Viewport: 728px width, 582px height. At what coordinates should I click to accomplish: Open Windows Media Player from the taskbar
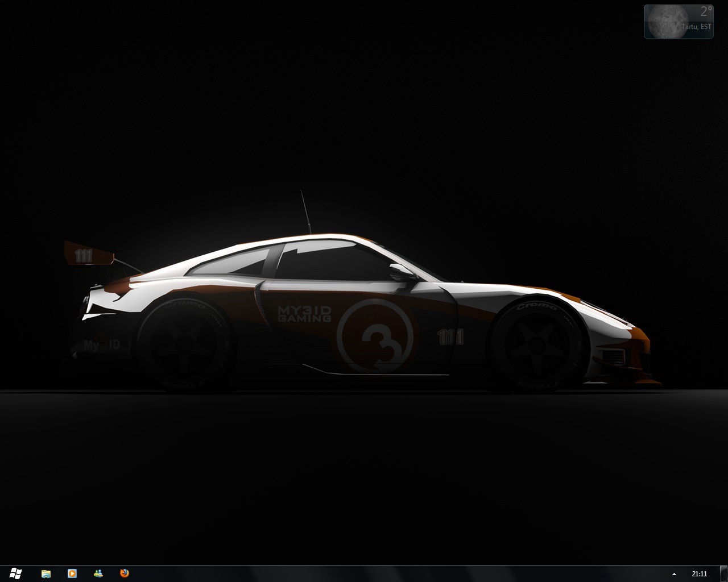pos(72,573)
